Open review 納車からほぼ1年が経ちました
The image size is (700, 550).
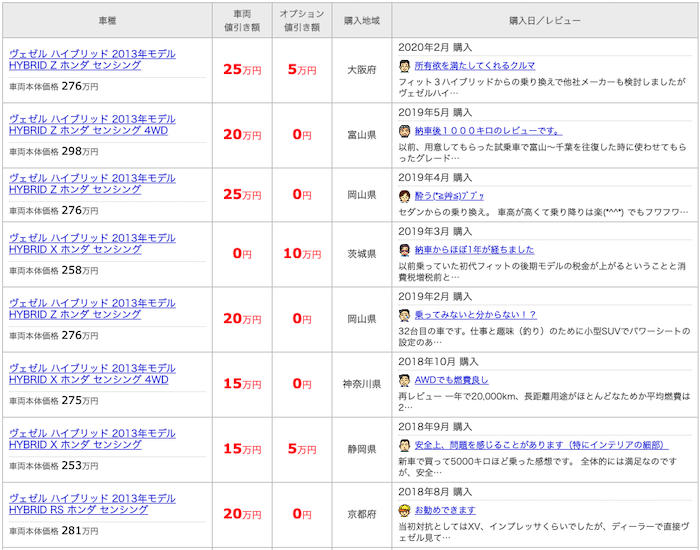point(474,250)
